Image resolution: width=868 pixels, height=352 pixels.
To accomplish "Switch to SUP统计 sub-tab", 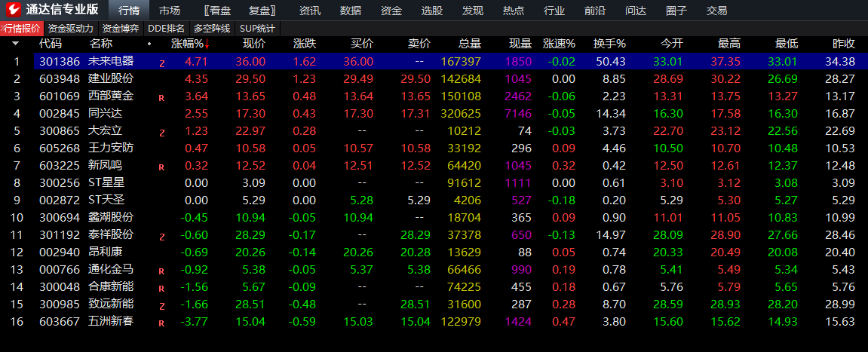I will 257,29.
